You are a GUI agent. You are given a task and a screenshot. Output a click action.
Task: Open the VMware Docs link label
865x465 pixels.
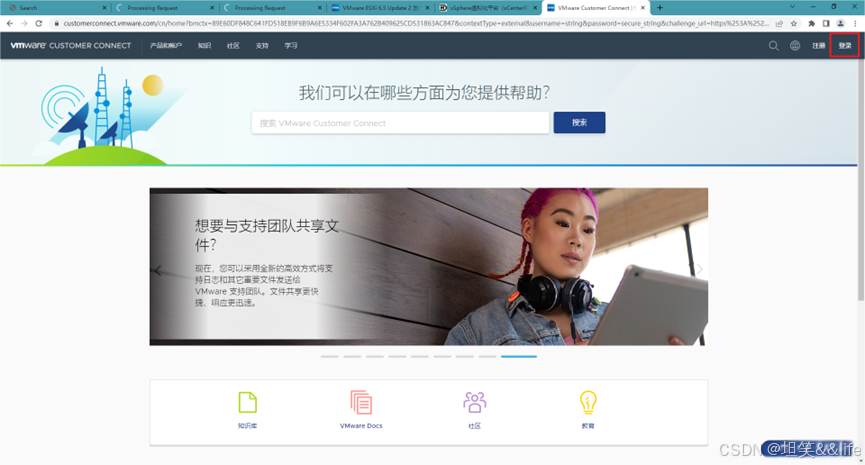coord(361,426)
